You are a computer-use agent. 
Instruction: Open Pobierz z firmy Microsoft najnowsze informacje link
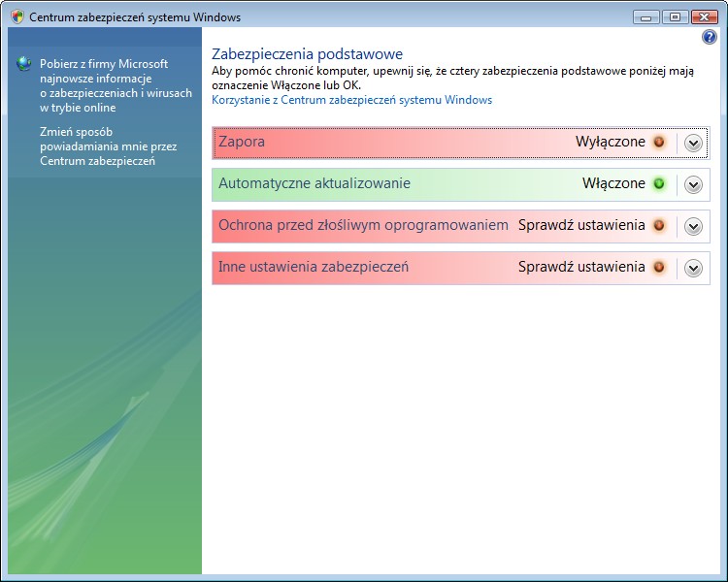116,85
